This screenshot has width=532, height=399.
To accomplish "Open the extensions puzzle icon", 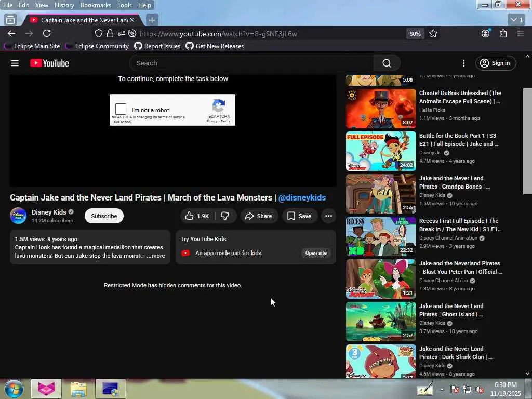I will point(503,33).
